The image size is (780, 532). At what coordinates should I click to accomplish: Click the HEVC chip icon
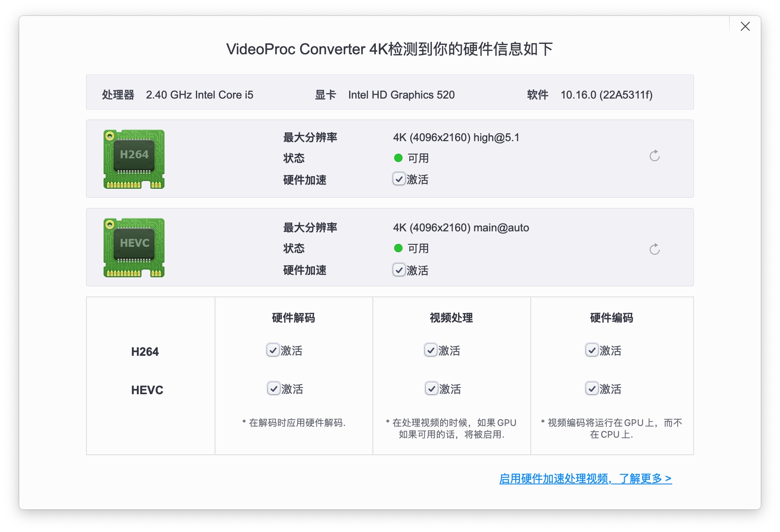point(134,248)
